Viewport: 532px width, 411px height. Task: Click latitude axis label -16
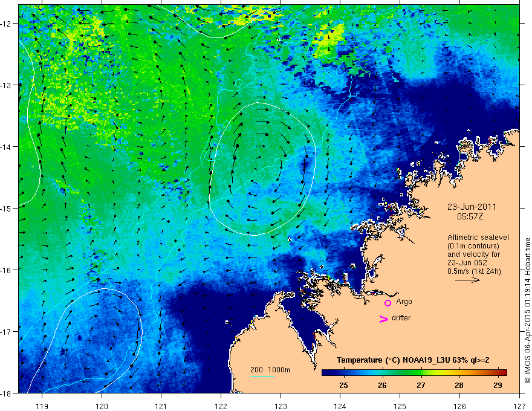point(5,270)
